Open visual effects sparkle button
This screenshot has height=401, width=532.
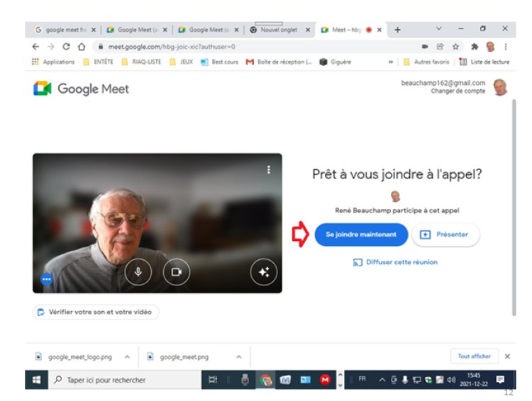tap(264, 272)
